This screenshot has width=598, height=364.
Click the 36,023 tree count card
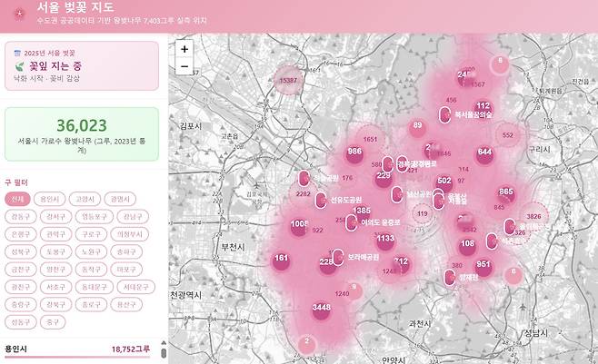click(x=82, y=134)
